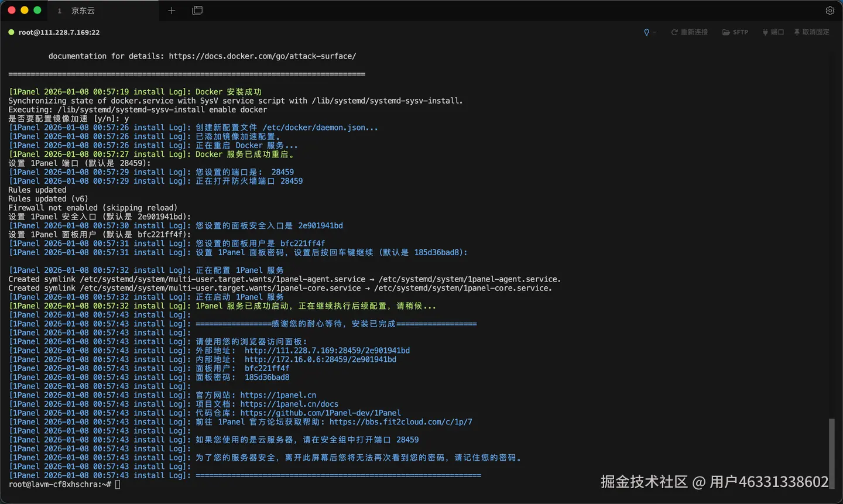Click the terminal prompt root@lavm-cf8xhschra

click(60, 484)
